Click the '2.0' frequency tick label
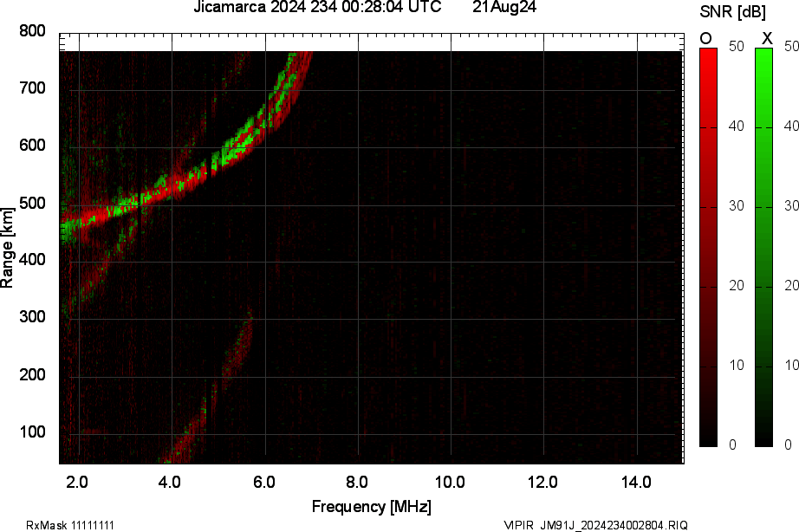The height and width of the screenshot is (532, 799). (77, 482)
